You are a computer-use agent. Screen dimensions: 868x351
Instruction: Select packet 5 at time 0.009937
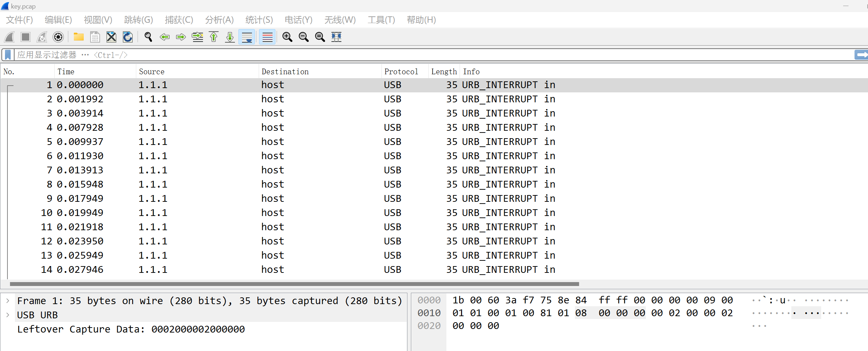click(434, 142)
